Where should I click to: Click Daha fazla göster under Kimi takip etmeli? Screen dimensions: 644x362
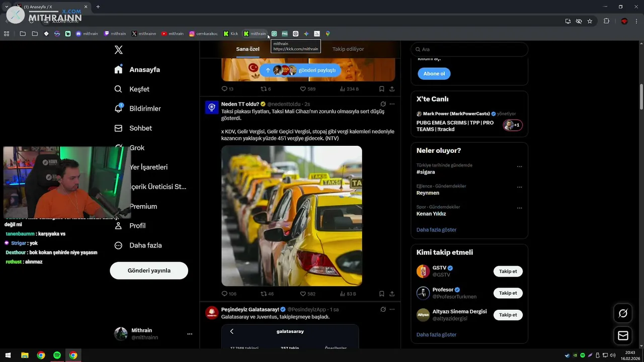coord(436,335)
